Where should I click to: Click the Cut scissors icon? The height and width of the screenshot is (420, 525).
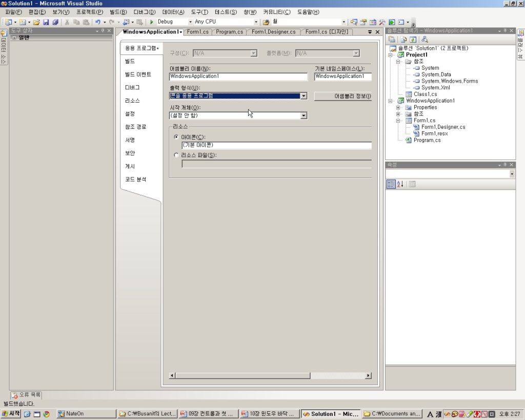(67, 22)
